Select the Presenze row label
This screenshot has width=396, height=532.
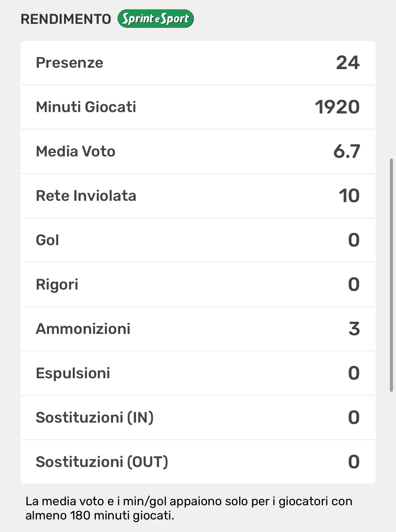[69, 63]
